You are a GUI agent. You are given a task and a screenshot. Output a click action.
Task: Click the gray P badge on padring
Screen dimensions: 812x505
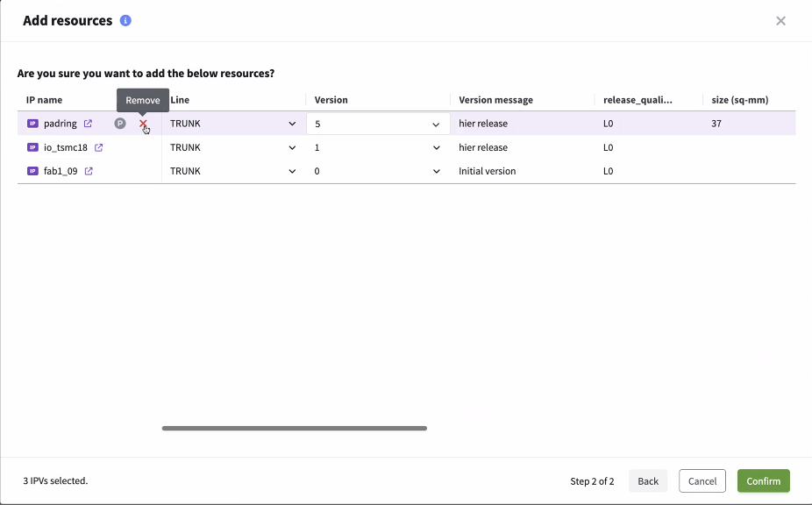click(x=120, y=124)
